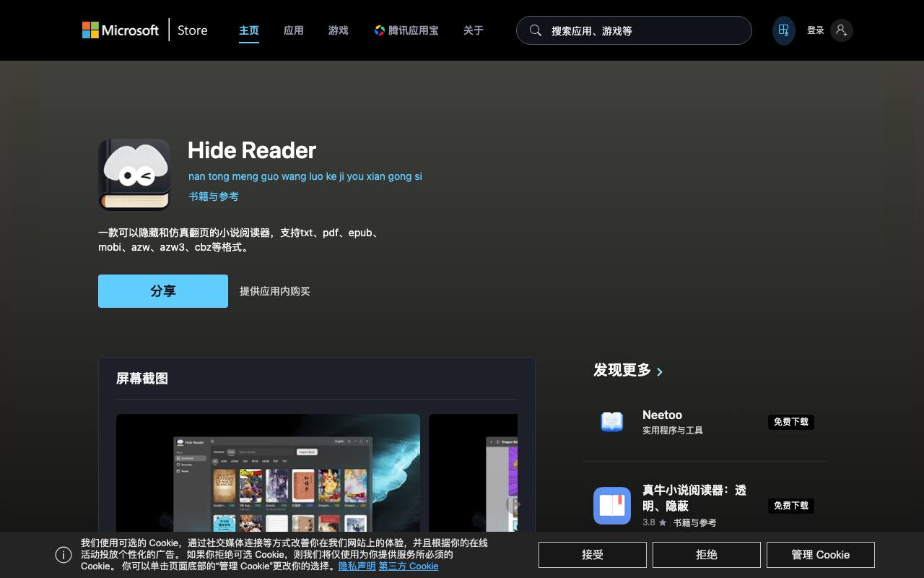Image resolution: width=924 pixels, height=578 pixels.
Task: Click the search magnifier icon
Action: tap(536, 30)
